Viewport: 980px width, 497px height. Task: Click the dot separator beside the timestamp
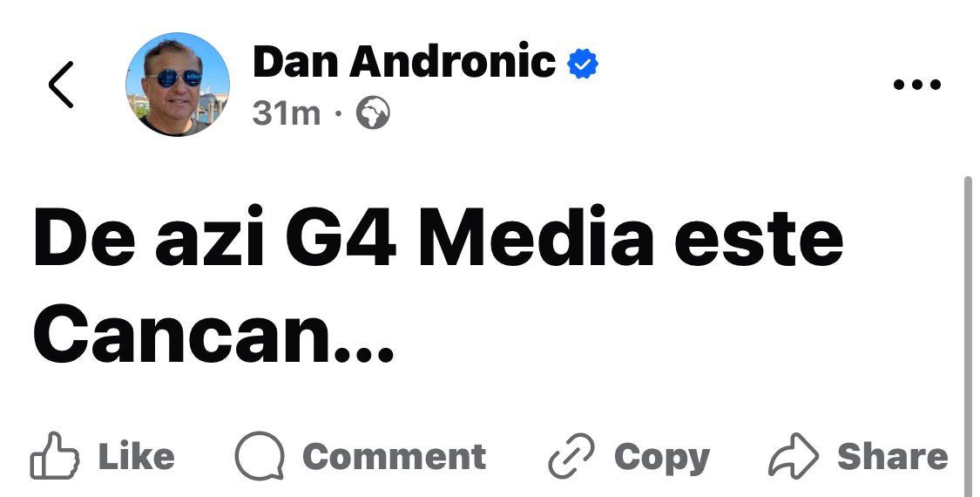pos(338,114)
